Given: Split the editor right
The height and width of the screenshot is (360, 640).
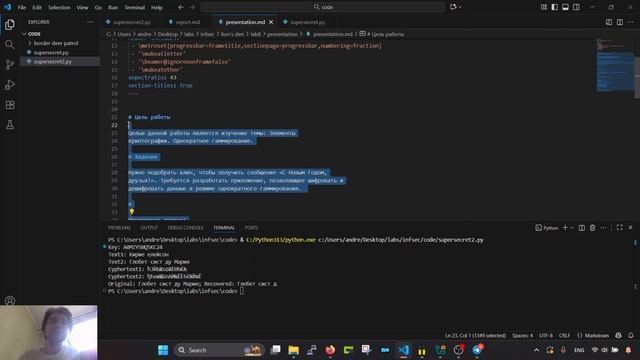Looking at the screenshot, I should tap(620, 22).
